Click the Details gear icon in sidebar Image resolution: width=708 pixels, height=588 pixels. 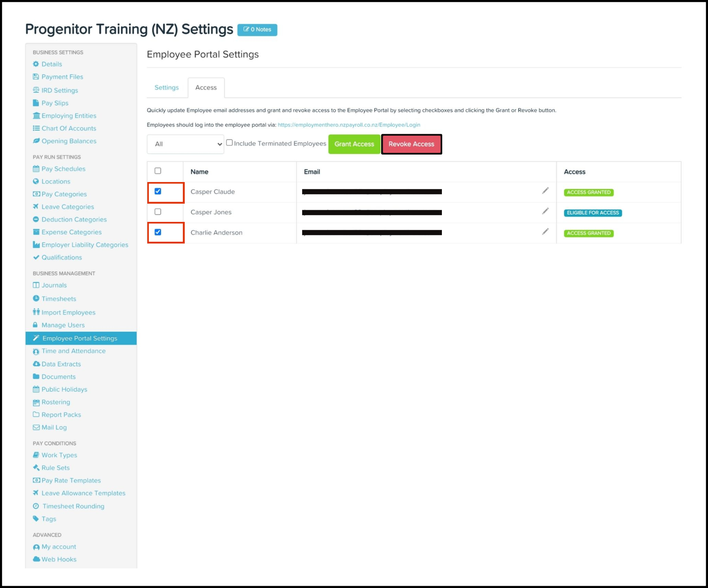click(x=36, y=64)
